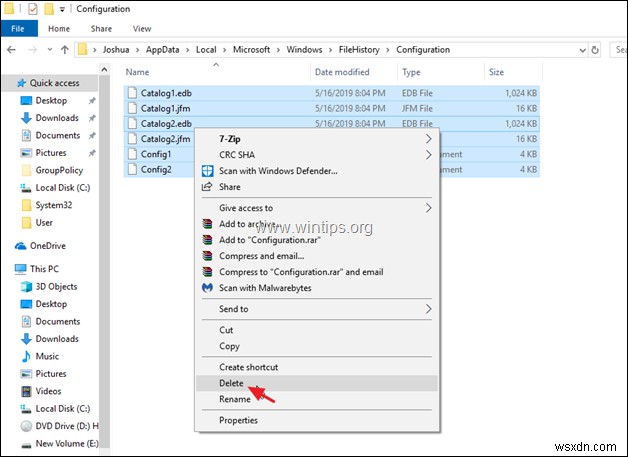The height and width of the screenshot is (457, 628).
Task: Go up one folder level arrow
Action: [x=64, y=50]
